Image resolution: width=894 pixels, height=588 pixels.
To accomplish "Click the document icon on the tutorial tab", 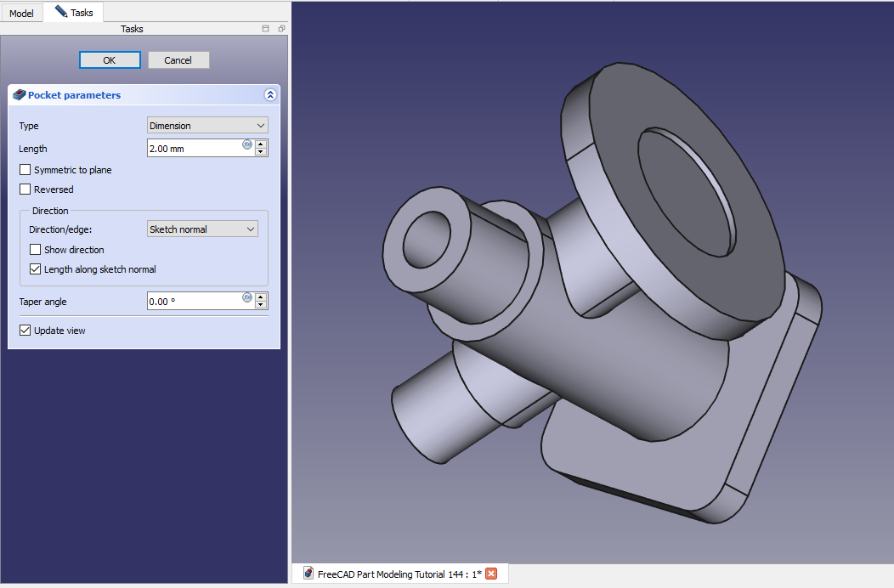I will click(x=308, y=574).
